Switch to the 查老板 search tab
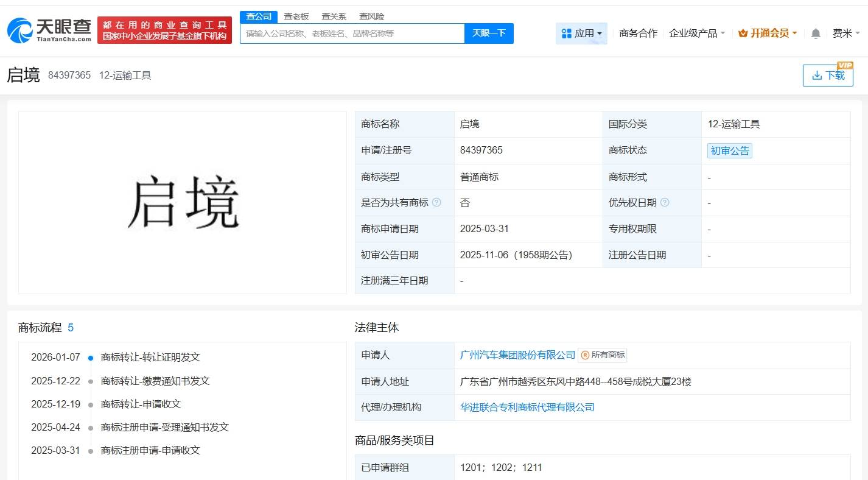Image resolution: width=868 pixels, height=480 pixels. [296, 16]
